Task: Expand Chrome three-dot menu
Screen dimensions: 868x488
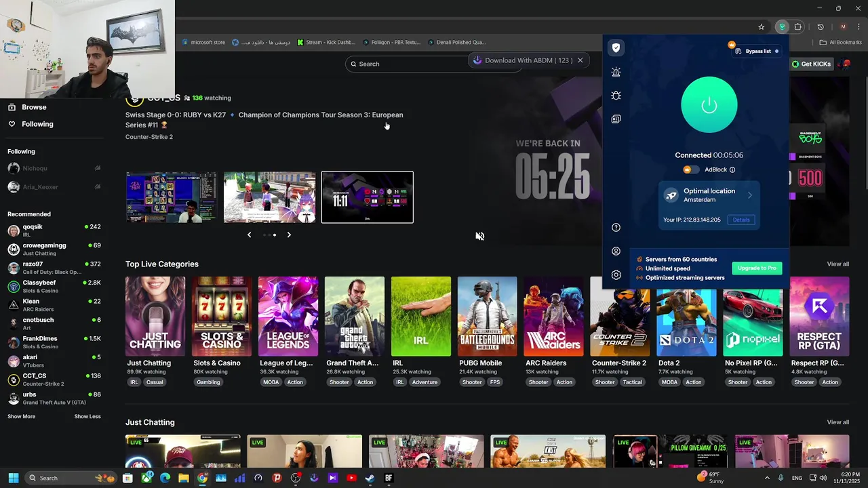Action: pos(859,27)
